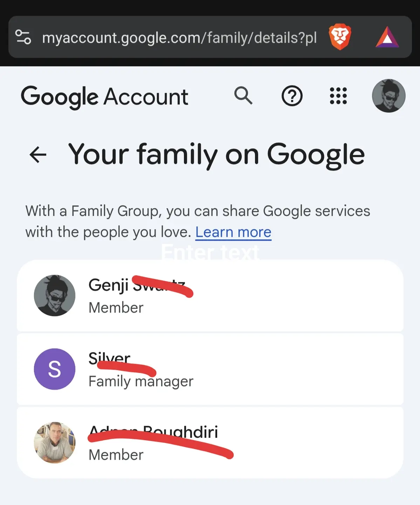This screenshot has width=420, height=505.
Task: Open the Brave Shields lion icon
Action: point(340,37)
